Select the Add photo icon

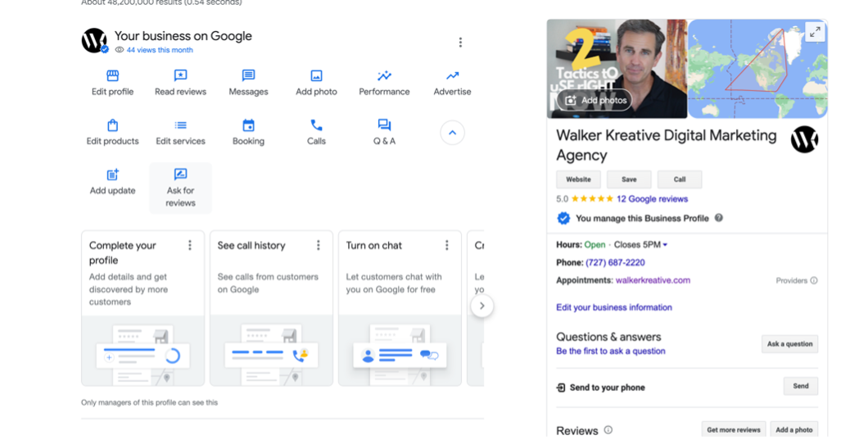click(x=316, y=75)
